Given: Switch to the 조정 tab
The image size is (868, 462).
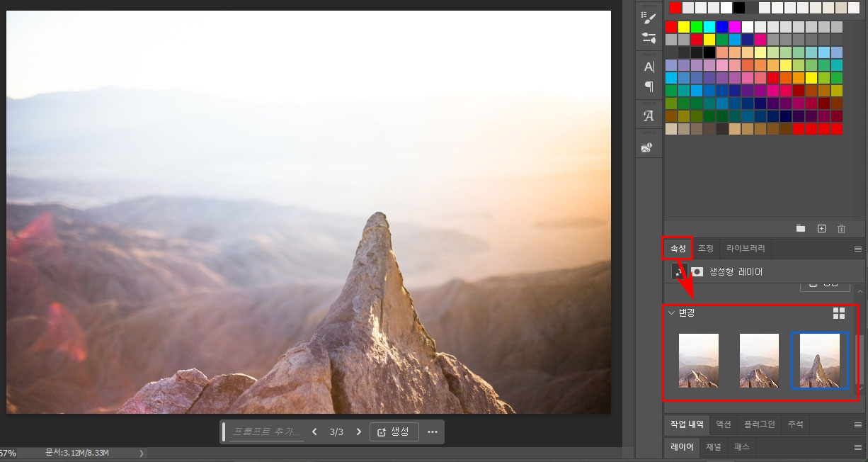Looking at the screenshot, I should tap(705, 249).
